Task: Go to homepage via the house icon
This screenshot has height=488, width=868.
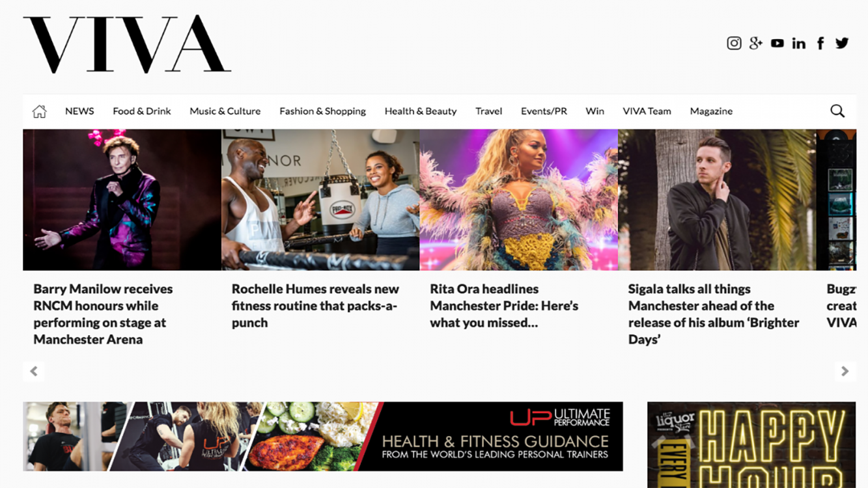Action: click(40, 111)
